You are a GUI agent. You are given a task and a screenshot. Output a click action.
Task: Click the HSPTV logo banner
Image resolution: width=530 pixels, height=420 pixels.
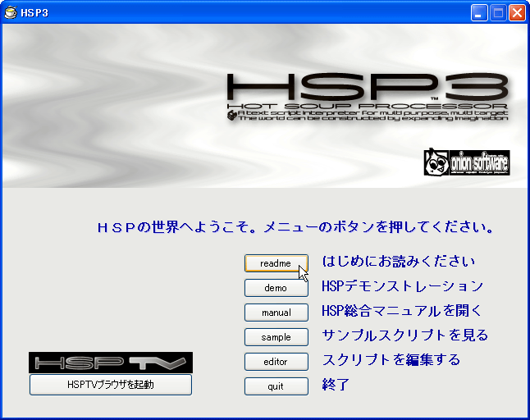coord(111,363)
